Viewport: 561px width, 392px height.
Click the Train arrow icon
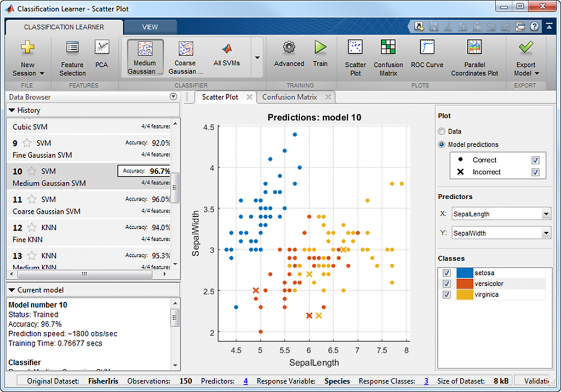(320, 48)
